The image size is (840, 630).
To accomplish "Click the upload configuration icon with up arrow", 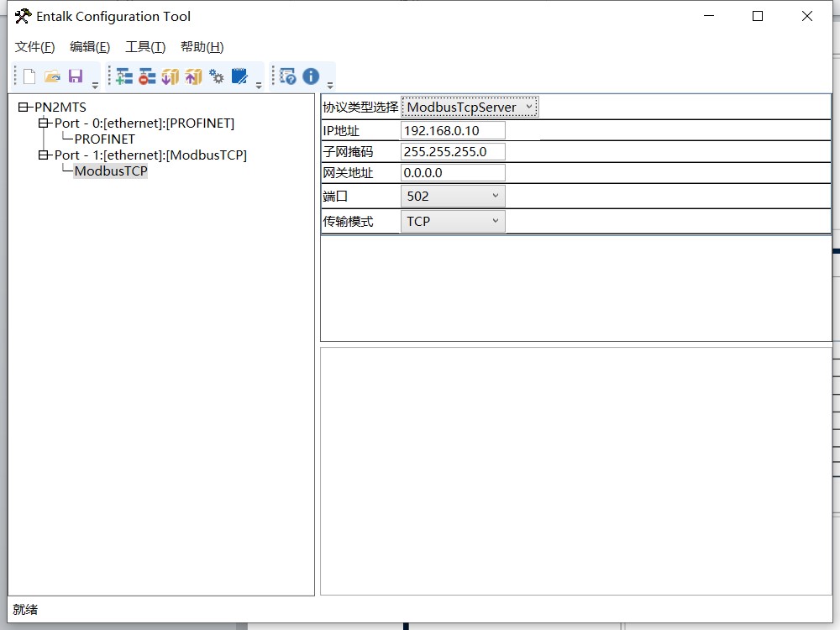I will pyautogui.click(x=193, y=76).
